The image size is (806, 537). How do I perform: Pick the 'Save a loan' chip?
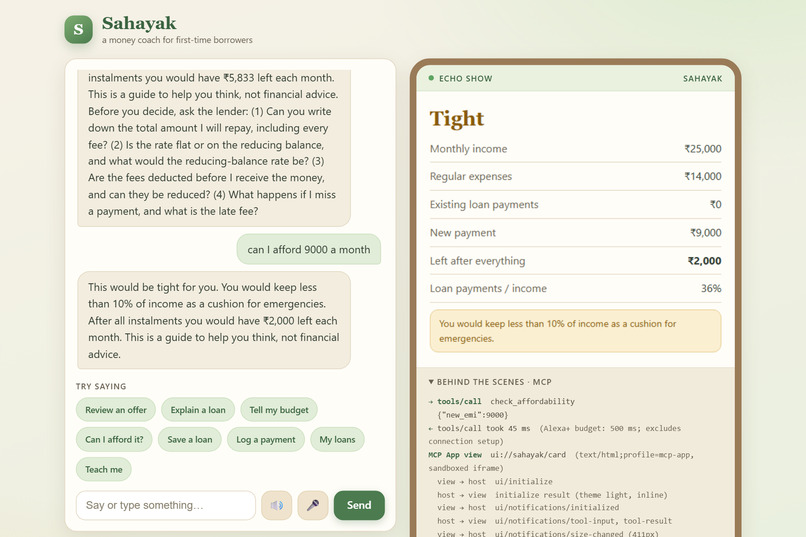click(x=190, y=440)
